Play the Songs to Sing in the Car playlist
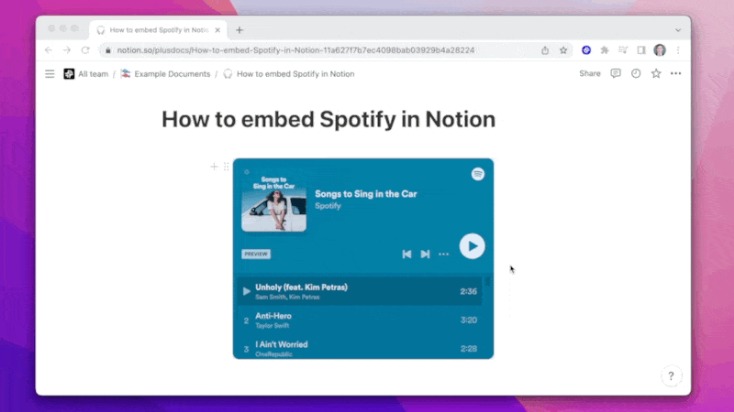 (x=472, y=246)
